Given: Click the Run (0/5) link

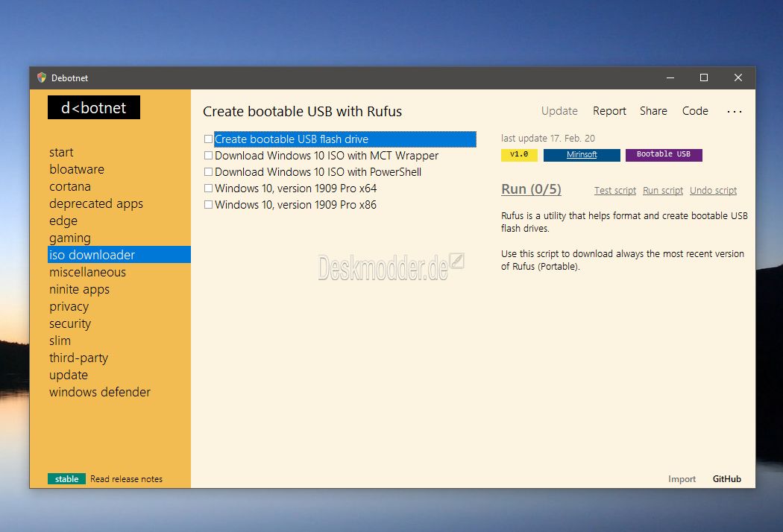Looking at the screenshot, I should pos(531,189).
